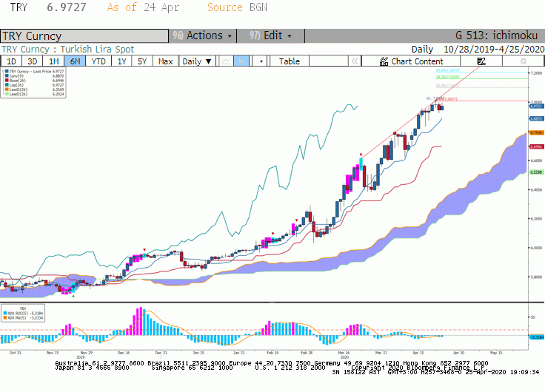Open the Actions dropdown menu

pos(203,36)
